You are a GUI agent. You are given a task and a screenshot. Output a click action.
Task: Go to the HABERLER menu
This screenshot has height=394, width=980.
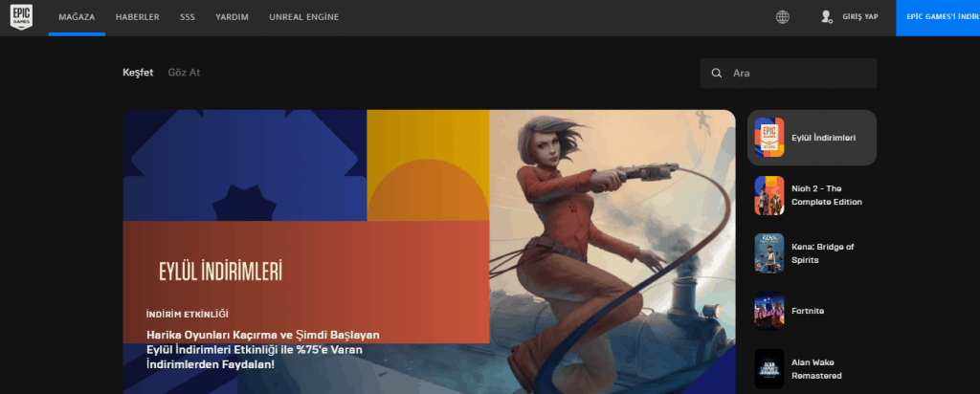[x=137, y=17]
